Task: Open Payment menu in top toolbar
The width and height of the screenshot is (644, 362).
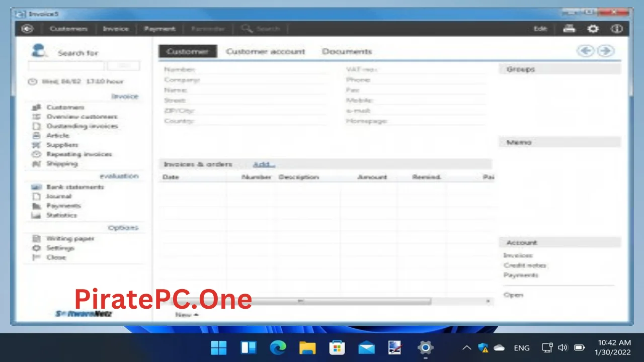Action: (159, 29)
